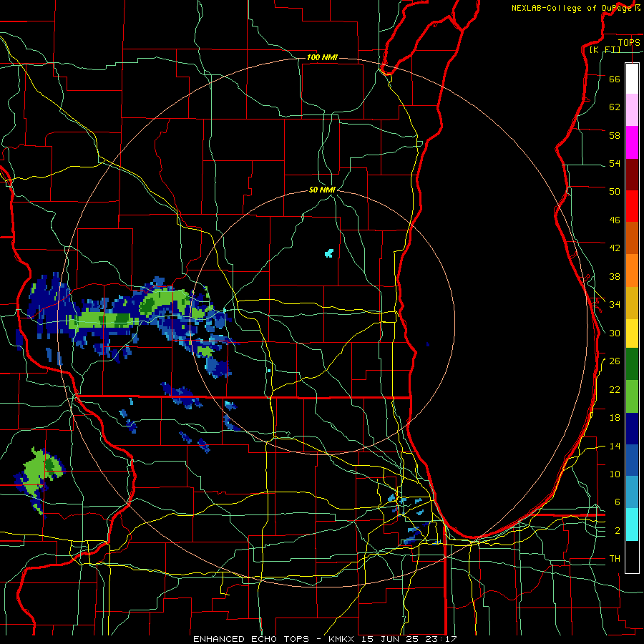Viewport: 644px width, 644px height.
Task: Click the "34" legend value
Action: [x=615, y=305]
